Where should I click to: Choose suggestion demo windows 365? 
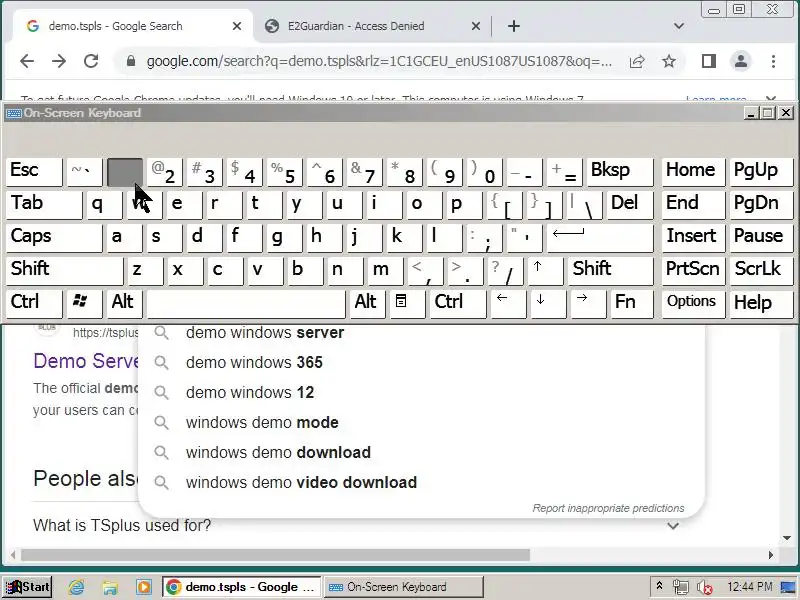421,363
